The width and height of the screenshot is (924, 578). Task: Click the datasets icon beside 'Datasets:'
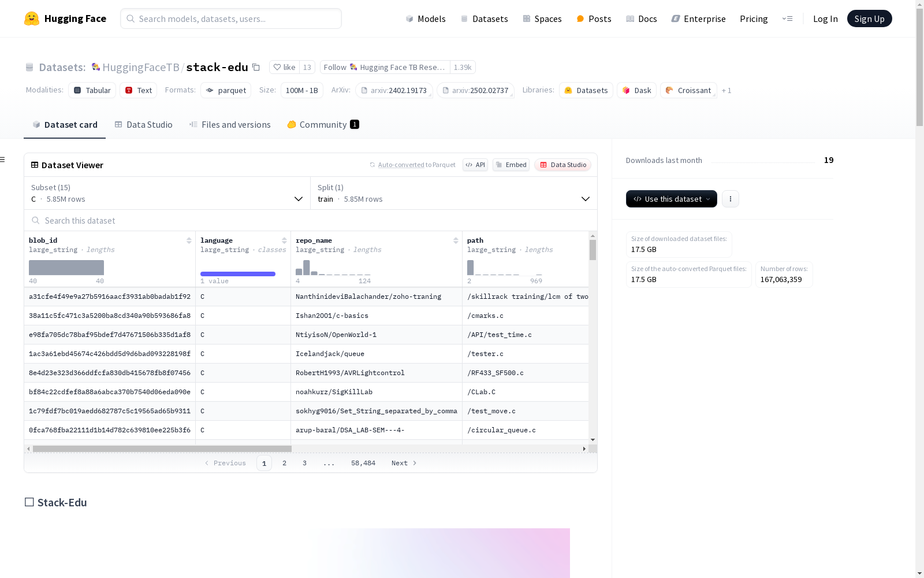tap(29, 67)
